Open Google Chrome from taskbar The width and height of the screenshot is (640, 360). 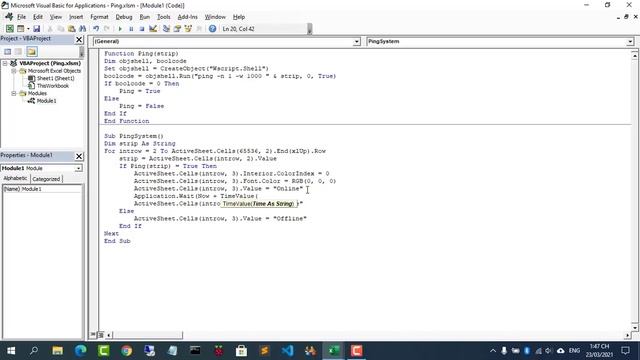click(x=127, y=351)
